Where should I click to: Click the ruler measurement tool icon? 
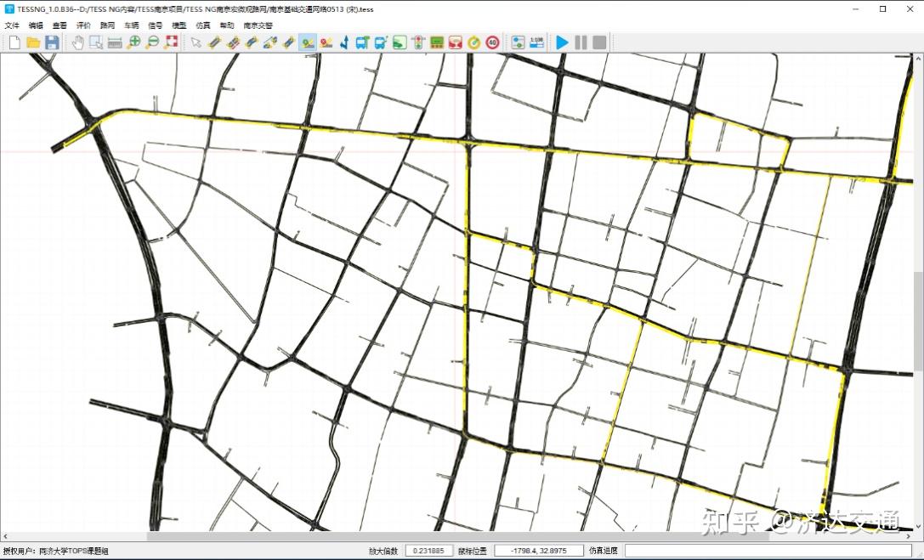coord(115,42)
